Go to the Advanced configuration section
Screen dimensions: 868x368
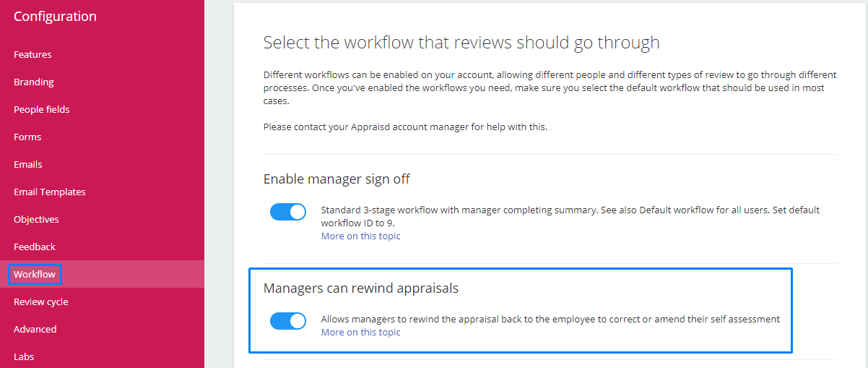click(35, 329)
